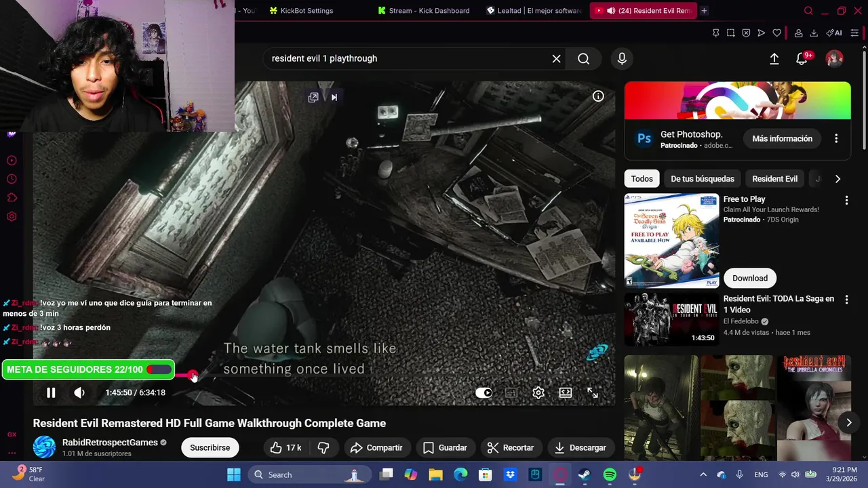Dislike the video
This screenshot has height=488, width=868.
coord(323,447)
